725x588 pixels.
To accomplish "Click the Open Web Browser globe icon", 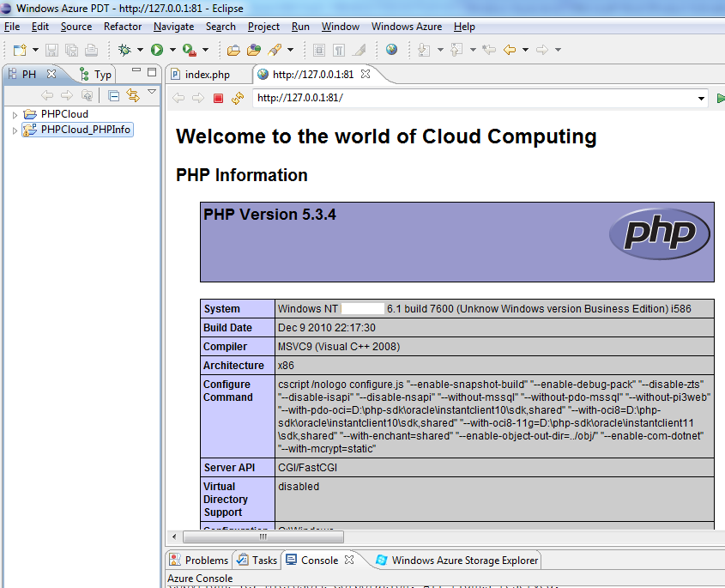I will tap(391, 50).
